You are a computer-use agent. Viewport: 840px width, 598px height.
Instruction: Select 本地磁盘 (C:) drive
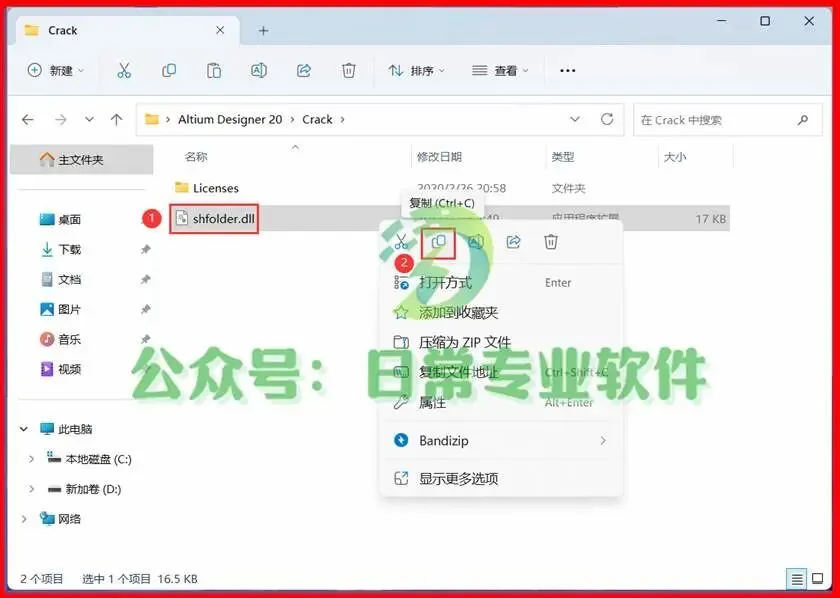coord(98,459)
